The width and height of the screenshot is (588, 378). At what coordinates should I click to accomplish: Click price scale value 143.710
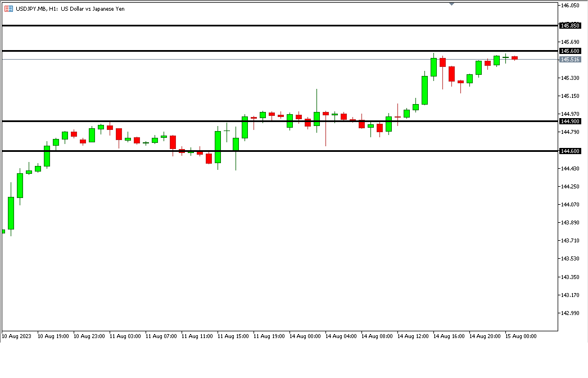point(570,240)
